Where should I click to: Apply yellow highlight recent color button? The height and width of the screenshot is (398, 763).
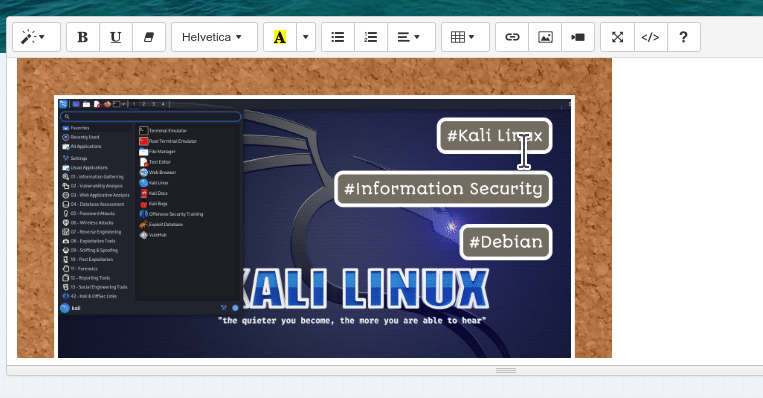point(280,37)
